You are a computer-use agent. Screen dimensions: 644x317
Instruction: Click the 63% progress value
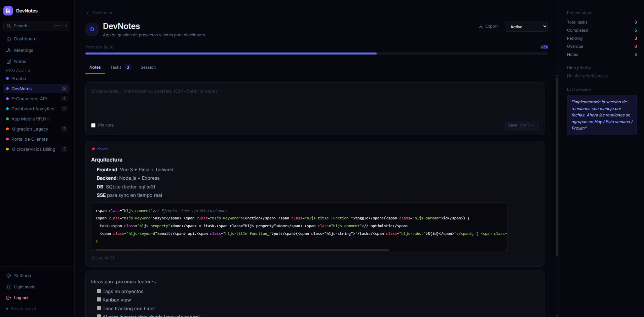(x=544, y=47)
